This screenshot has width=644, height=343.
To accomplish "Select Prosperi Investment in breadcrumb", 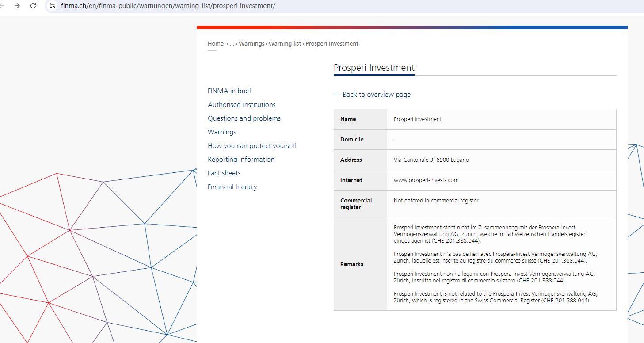I will coord(332,43).
